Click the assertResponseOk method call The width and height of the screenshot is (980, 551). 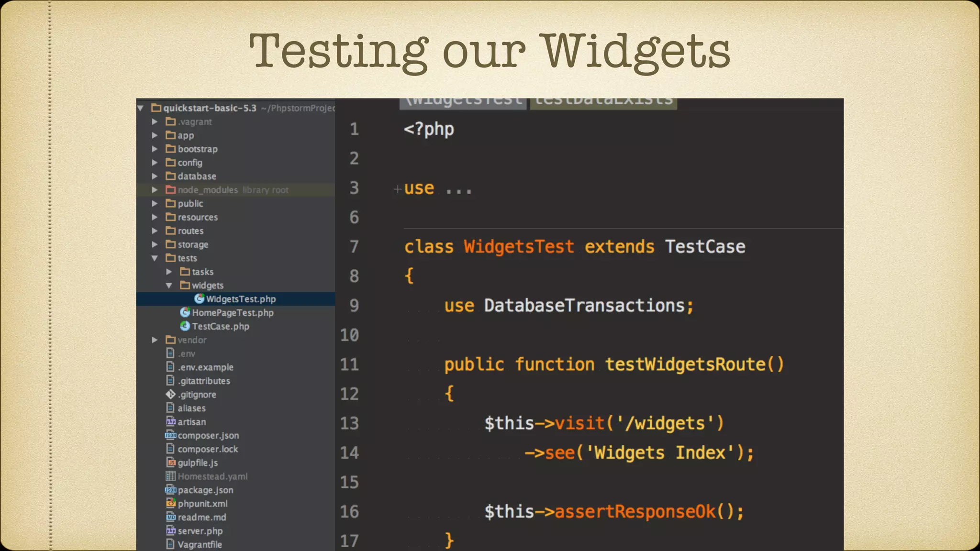635,512
